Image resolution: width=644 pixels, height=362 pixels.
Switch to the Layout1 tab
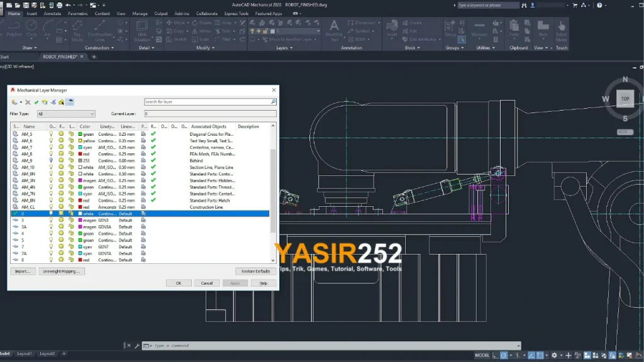(x=25, y=353)
